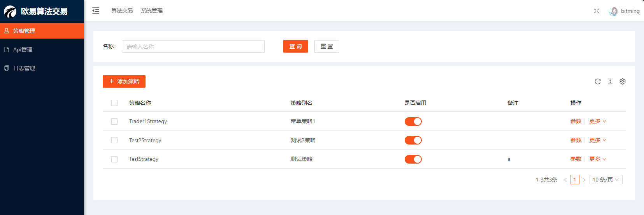Click the copy icon beside 日志管理
644x215 pixels.
click(x=7, y=68)
